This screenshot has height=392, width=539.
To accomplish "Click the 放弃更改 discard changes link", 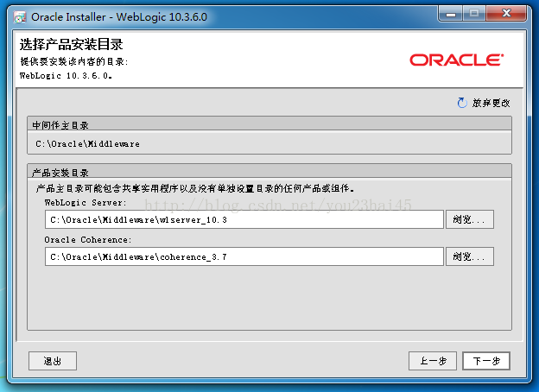I will coord(491,103).
